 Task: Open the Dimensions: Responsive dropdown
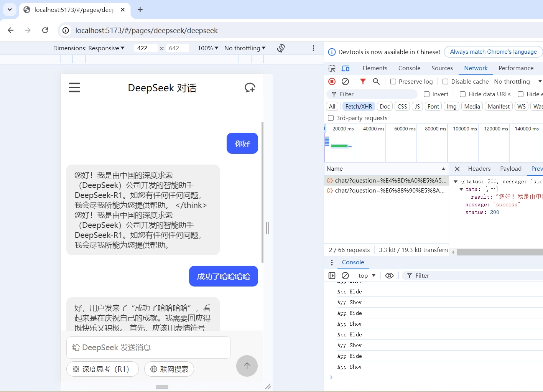coord(89,48)
